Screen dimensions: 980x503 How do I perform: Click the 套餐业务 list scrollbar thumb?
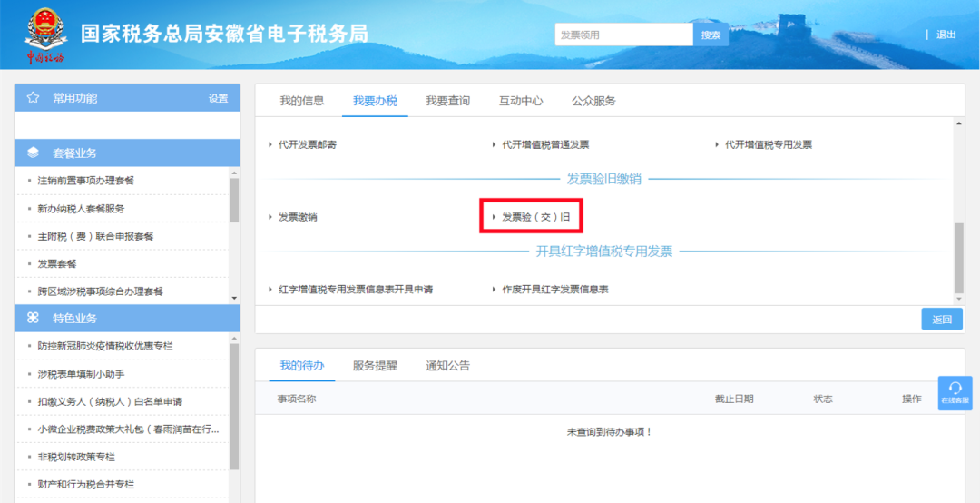234,200
